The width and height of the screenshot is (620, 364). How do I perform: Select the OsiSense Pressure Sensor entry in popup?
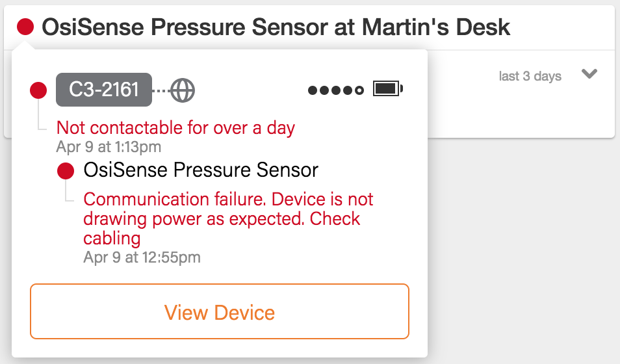pyautogui.click(x=201, y=170)
